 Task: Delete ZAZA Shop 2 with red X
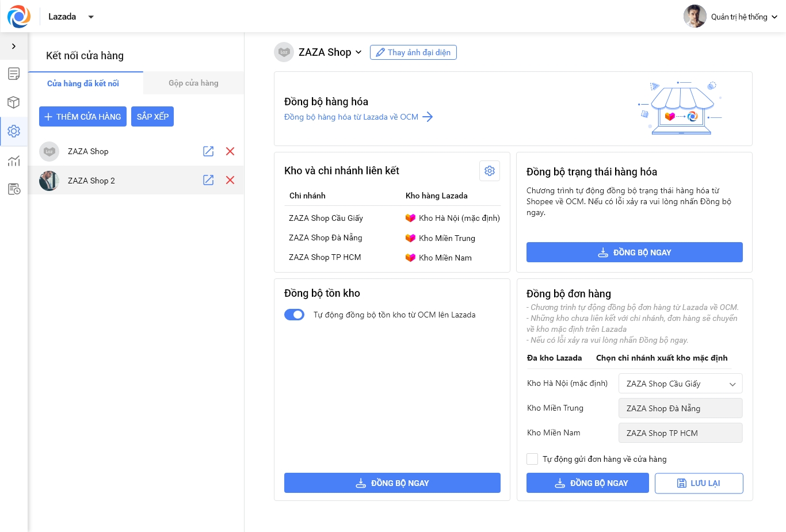tap(230, 180)
